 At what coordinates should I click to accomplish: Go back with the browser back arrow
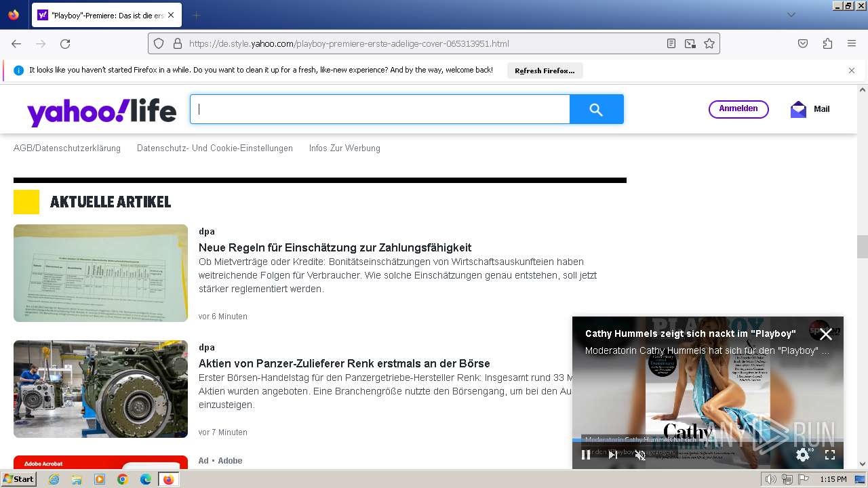click(16, 43)
